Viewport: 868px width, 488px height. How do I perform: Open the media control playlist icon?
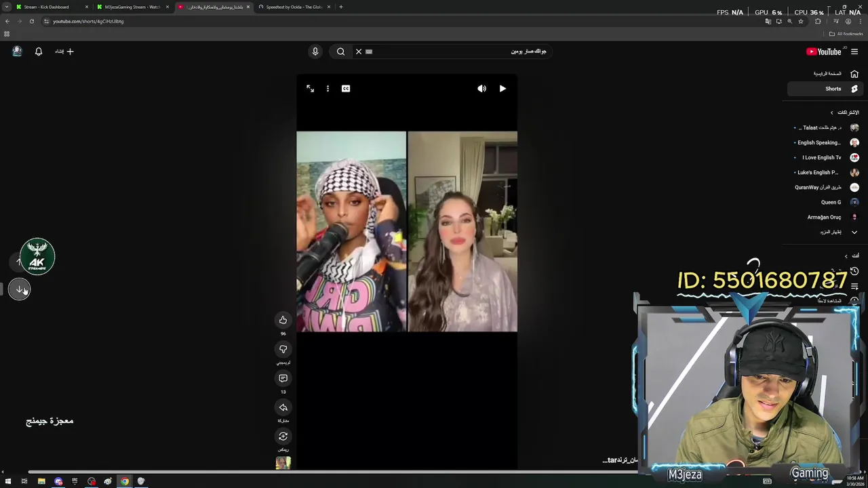(835, 21)
